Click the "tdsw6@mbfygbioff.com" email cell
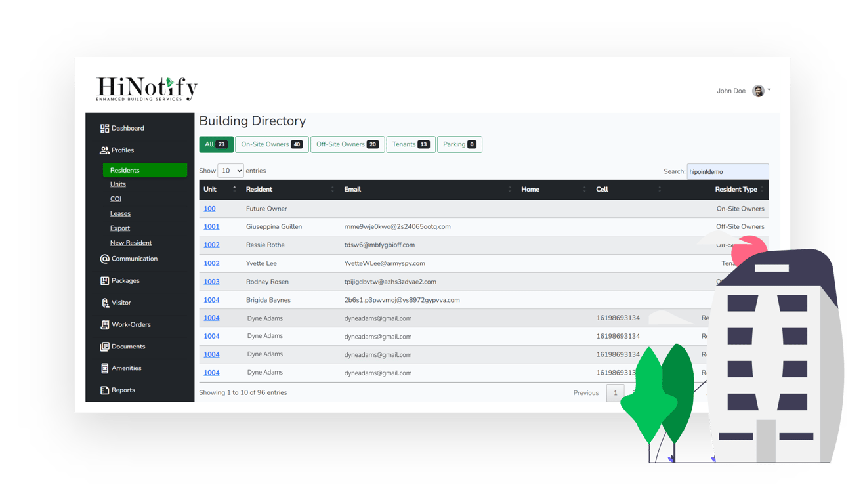Viewport: 865px width, 504px height. coord(379,245)
